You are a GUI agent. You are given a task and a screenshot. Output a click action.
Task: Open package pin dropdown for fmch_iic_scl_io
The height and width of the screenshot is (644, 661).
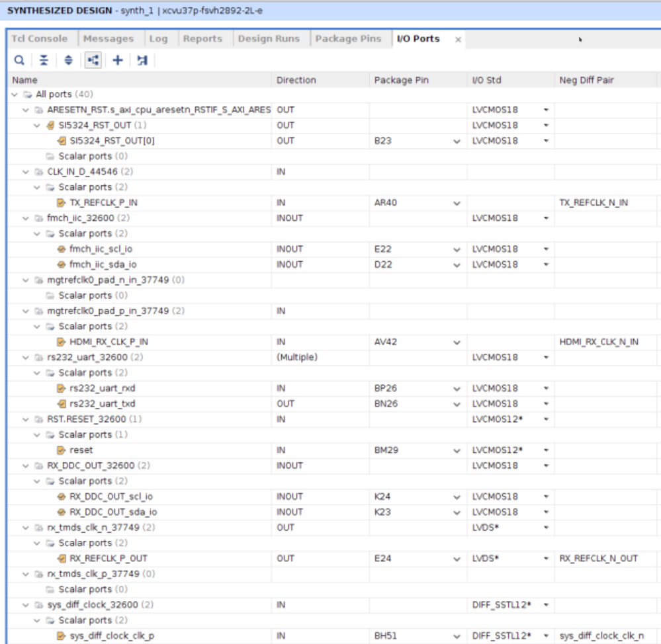(457, 250)
